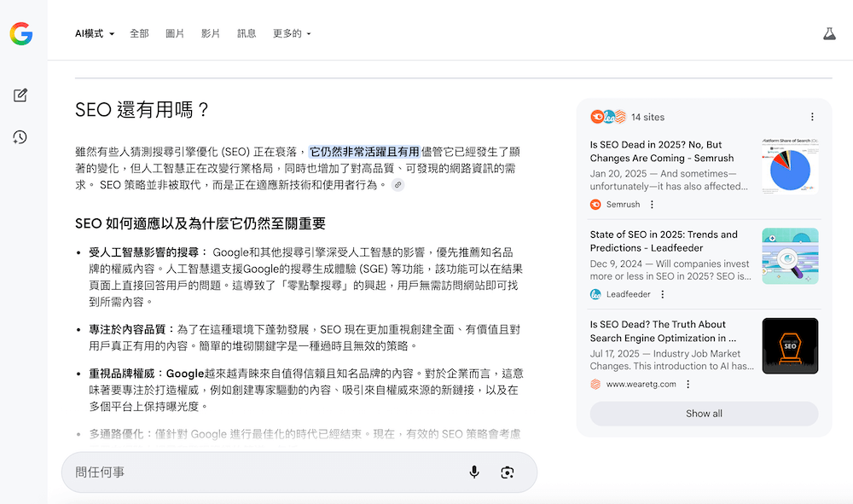
Task: Open Google Lens camera search icon
Action: pos(507,472)
